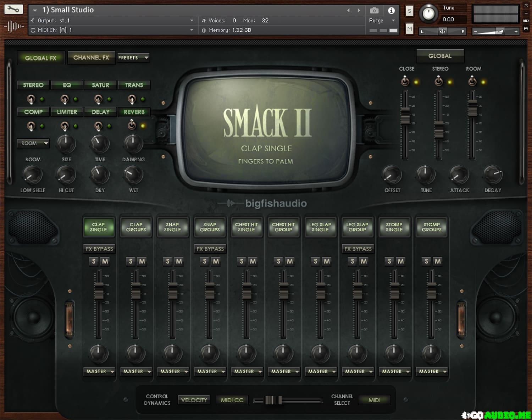Mute the Stomp Groups channel

[x=437, y=261]
